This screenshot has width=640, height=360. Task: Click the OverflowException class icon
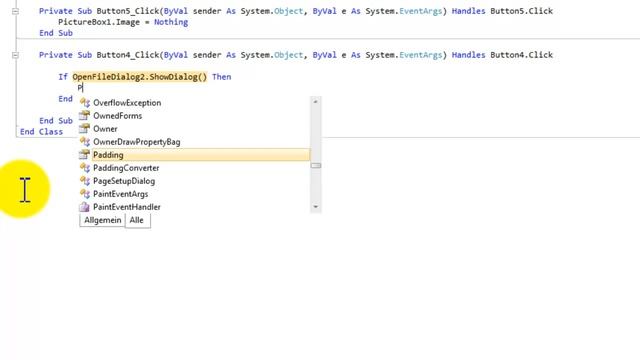[x=84, y=102]
